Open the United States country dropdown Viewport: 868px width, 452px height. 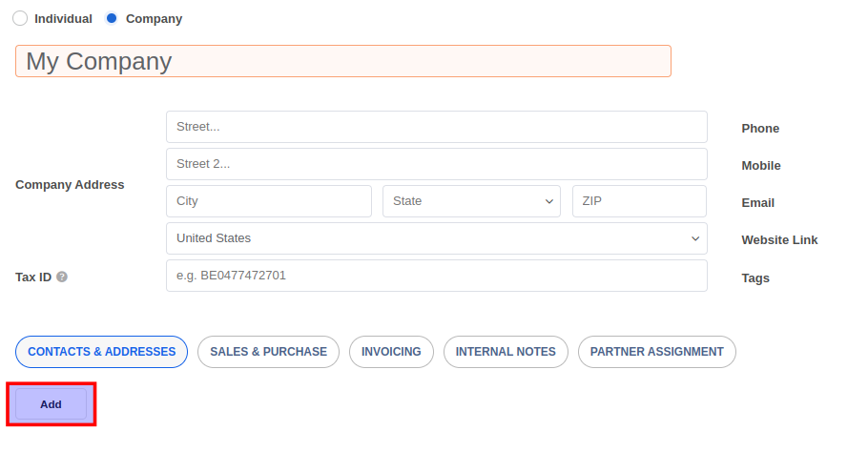(x=436, y=238)
